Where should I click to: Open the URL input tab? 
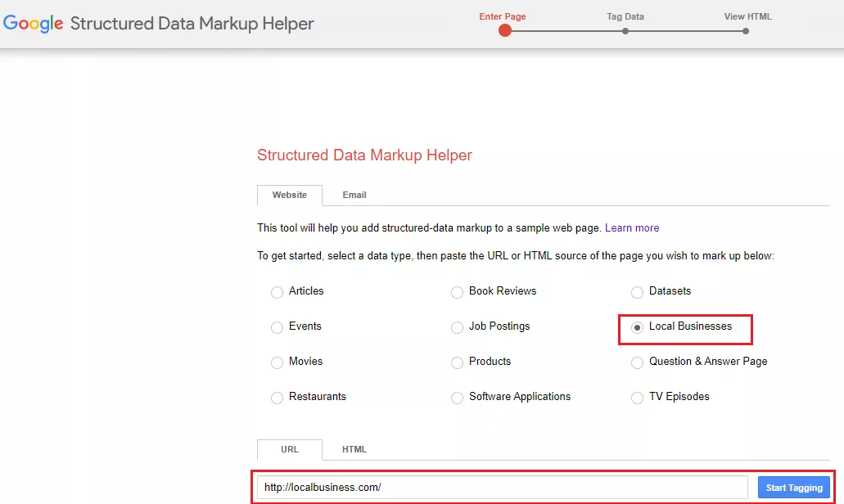click(x=290, y=450)
